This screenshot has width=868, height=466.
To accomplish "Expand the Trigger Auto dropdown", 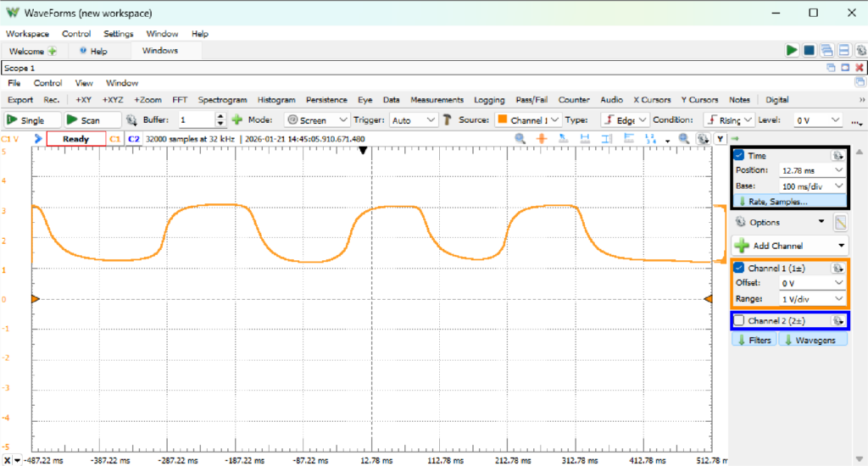I will coord(415,120).
